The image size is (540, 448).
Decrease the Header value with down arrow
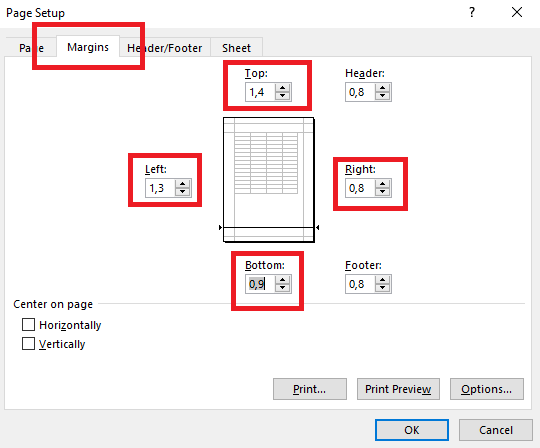tap(383, 96)
